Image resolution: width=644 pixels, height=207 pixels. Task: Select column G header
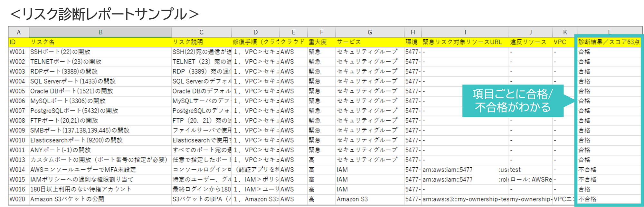(370, 32)
